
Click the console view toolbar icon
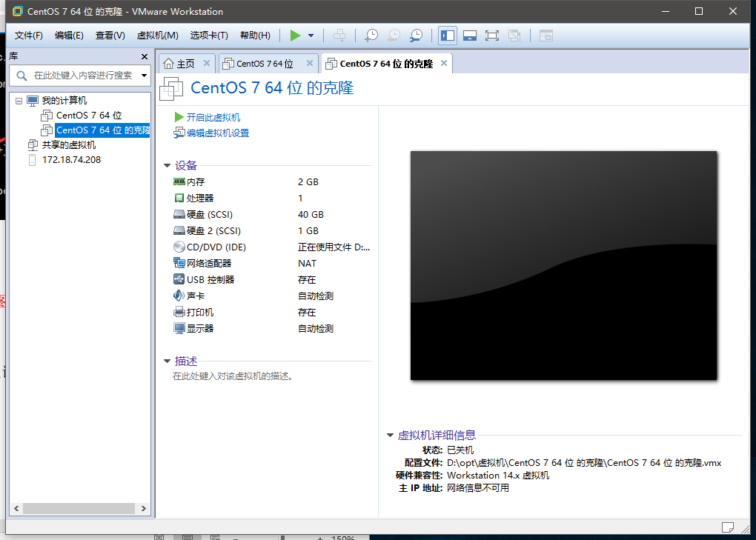546,35
